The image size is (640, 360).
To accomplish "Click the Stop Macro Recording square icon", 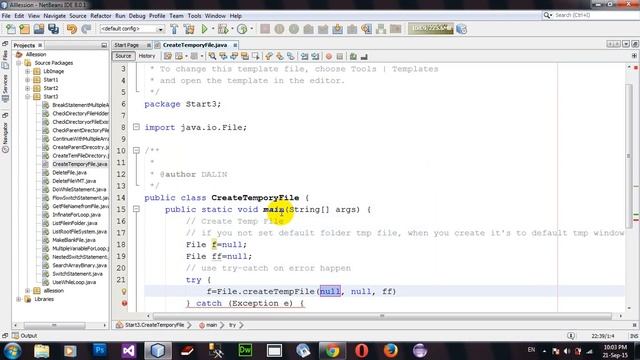I will pos(340,56).
